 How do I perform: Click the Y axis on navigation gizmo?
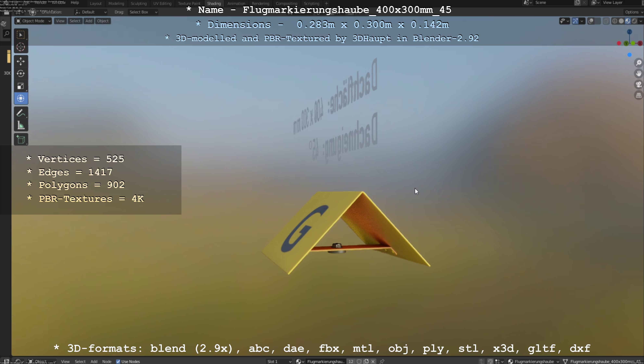(x=626, y=44)
